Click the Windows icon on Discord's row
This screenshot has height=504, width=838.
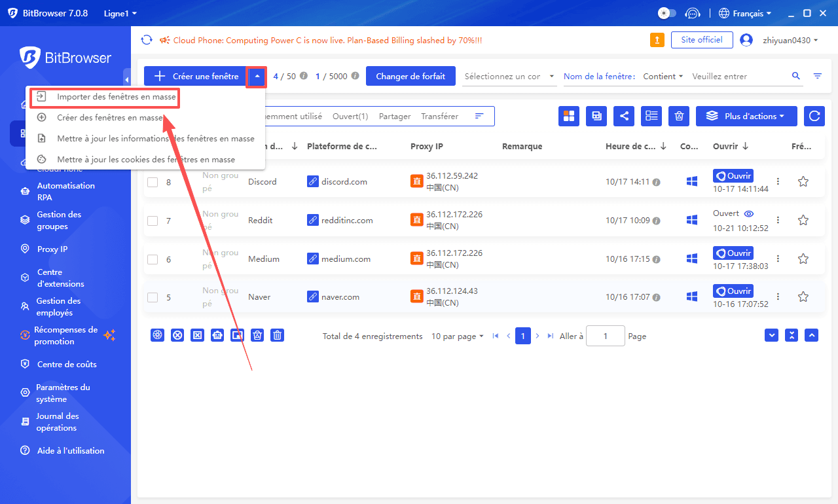pos(691,181)
